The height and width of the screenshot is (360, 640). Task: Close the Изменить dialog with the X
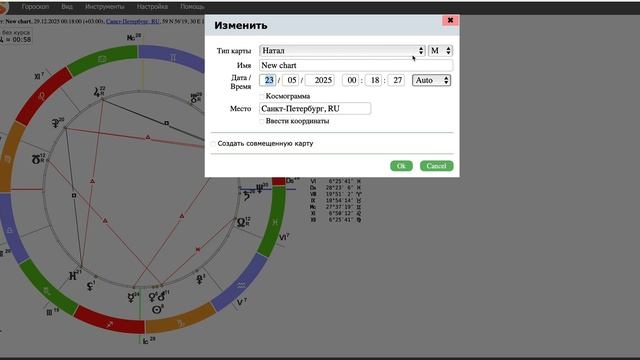(x=450, y=20)
